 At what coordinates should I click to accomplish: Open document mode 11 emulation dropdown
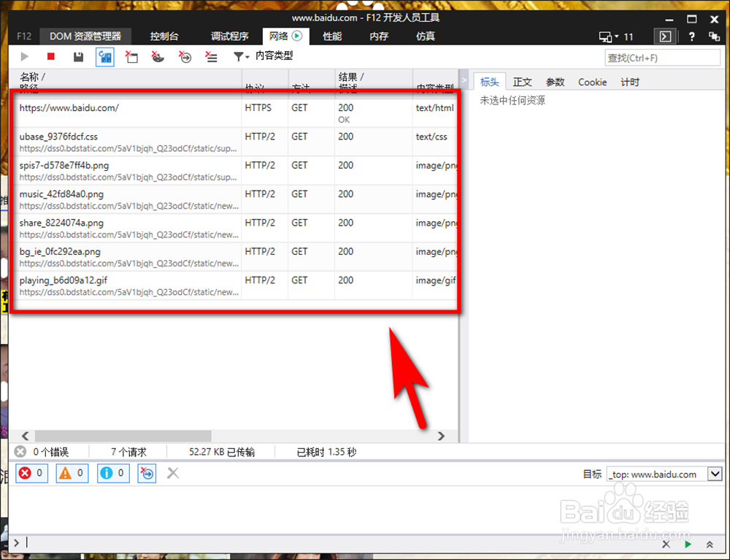coord(616,37)
